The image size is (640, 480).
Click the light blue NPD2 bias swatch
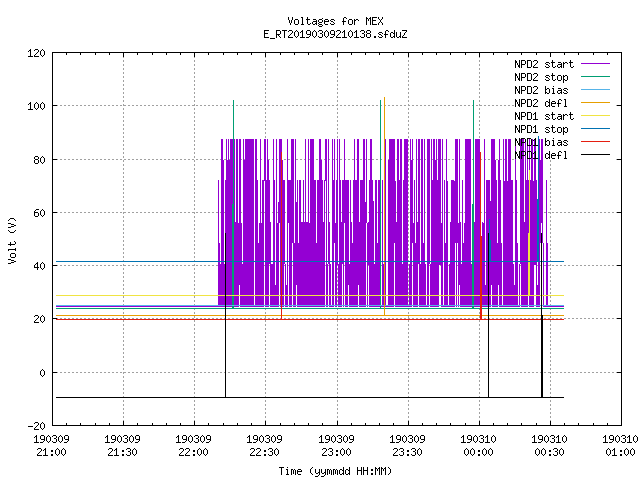click(x=595, y=89)
